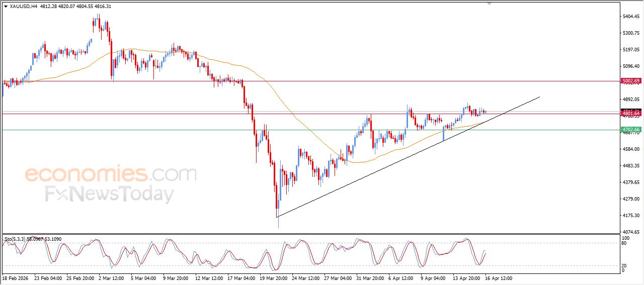Viewport: 644px width, 285px height.
Task: Click the triangle icon beside XAUUSD,H4
Action: pyautogui.click(x=6, y=7)
